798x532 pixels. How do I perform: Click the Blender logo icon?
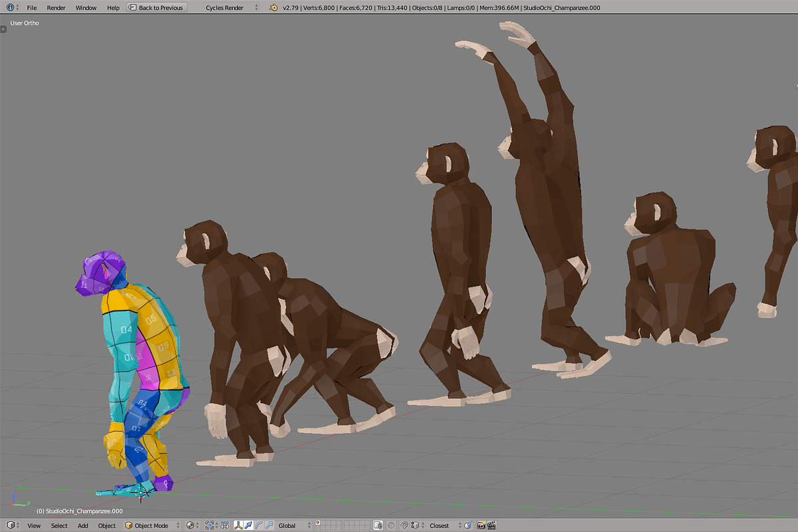[274, 7]
